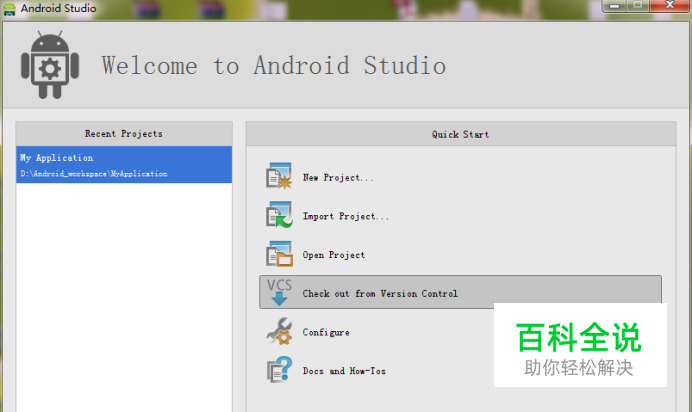Select My Application in Recent Projects
Screen dimensions: 692x412
(x=124, y=165)
